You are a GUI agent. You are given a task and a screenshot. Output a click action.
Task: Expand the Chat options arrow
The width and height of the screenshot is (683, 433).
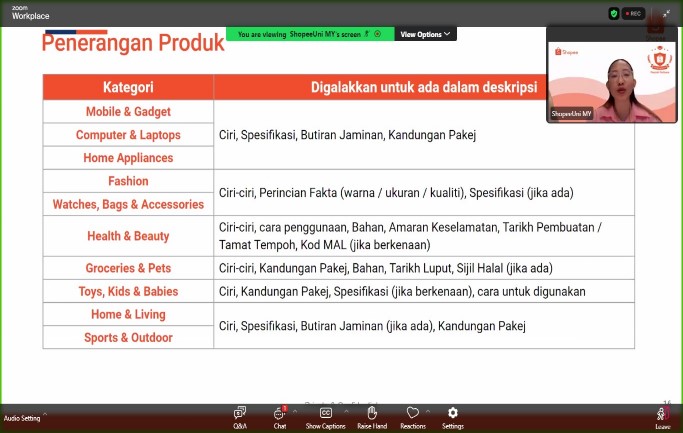(x=295, y=409)
